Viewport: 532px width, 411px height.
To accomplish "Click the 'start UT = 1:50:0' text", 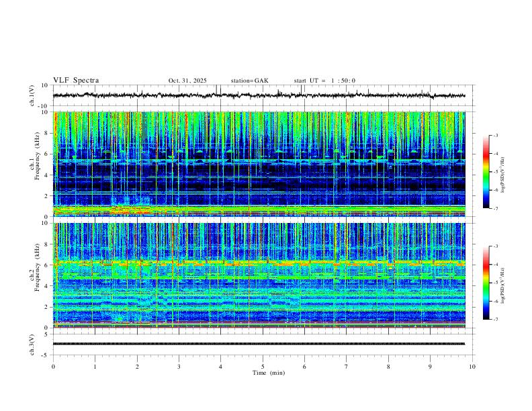I will coord(324,81).
